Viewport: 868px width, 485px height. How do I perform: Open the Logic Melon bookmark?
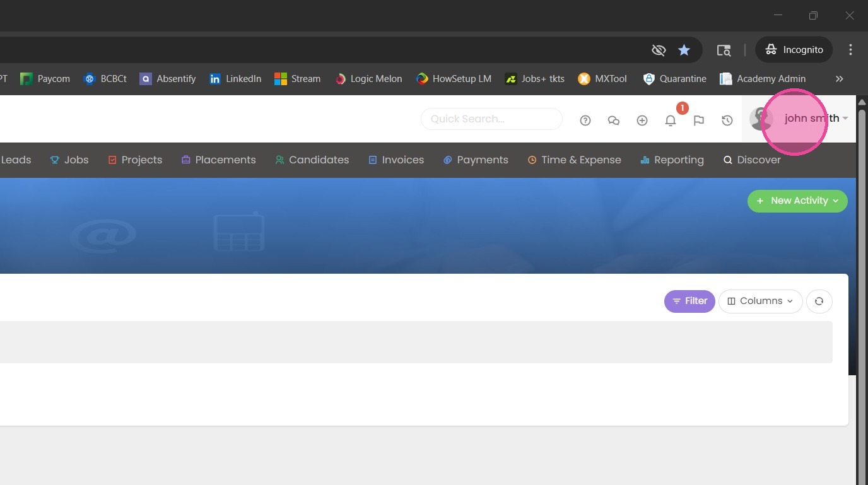368,79
